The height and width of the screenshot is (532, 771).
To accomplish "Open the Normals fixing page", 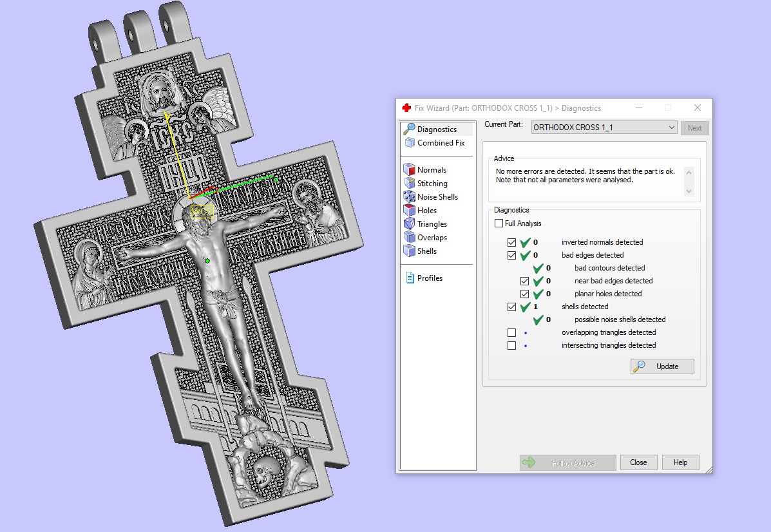I will click(432, 169).
